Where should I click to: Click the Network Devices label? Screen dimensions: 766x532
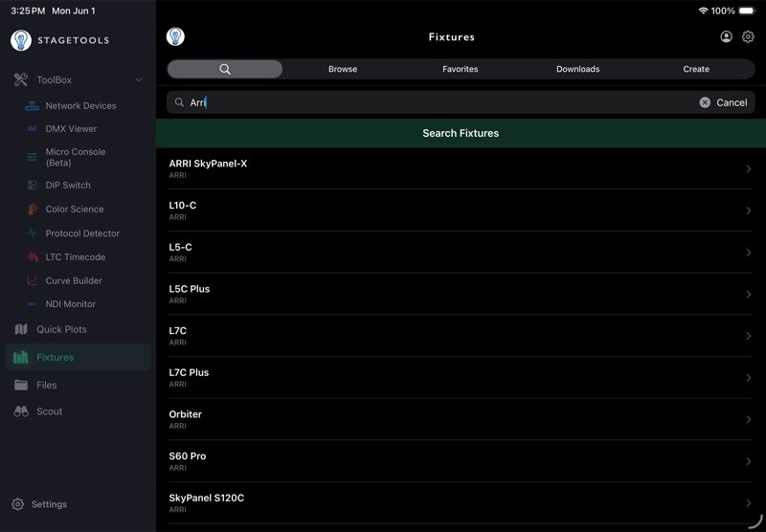click(81, 105)
